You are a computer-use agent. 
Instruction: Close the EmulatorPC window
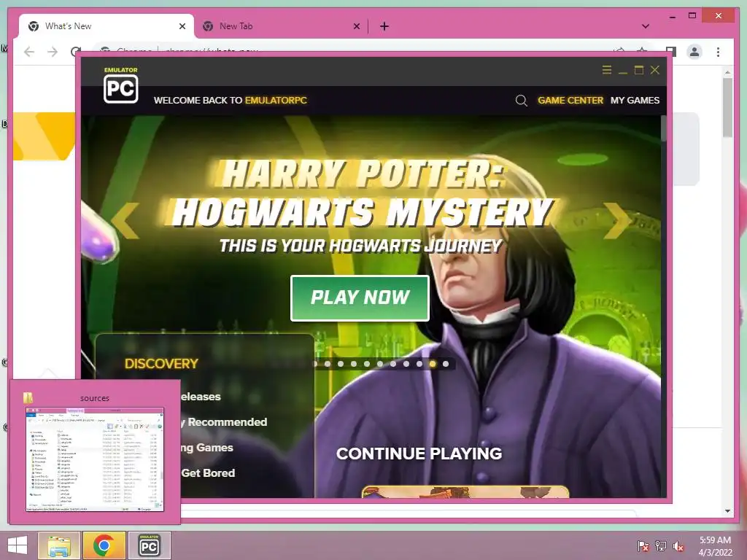pyautogui.click(x=655, y=70)
